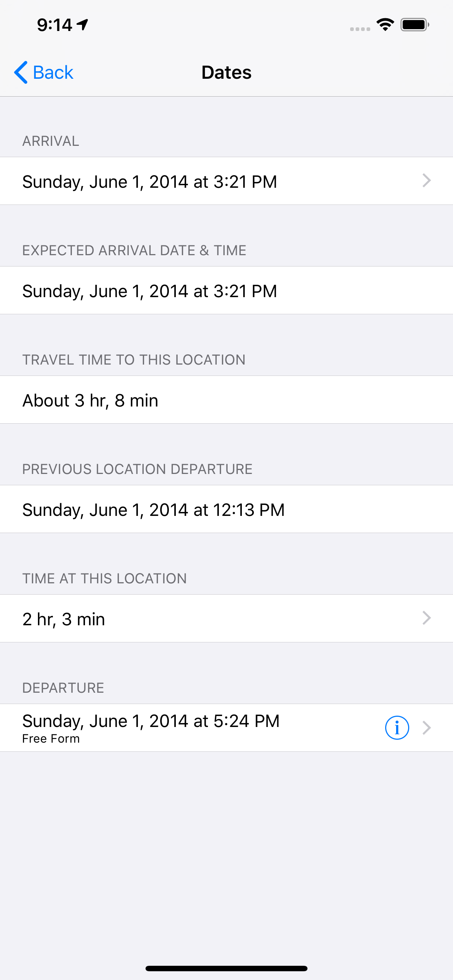Expand the Departure row disclosure chevron
The image size is (453, 980).
click(426, 727)
